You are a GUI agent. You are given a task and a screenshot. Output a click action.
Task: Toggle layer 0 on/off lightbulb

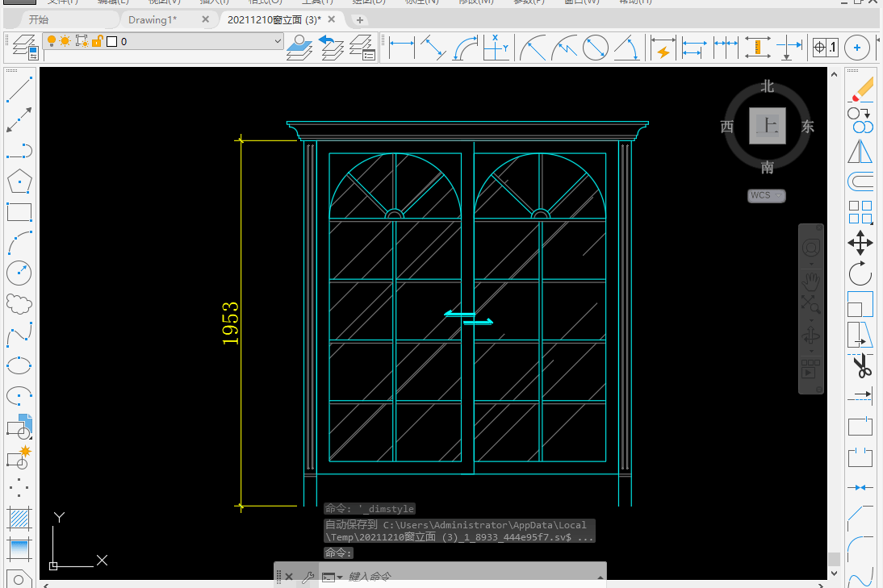tap(52, 41)
